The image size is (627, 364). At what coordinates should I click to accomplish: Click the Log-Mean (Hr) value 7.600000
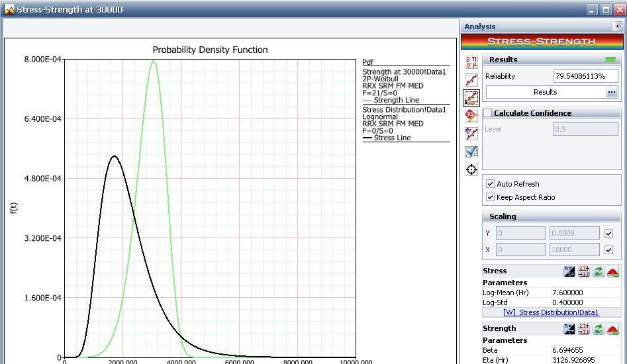567,293
